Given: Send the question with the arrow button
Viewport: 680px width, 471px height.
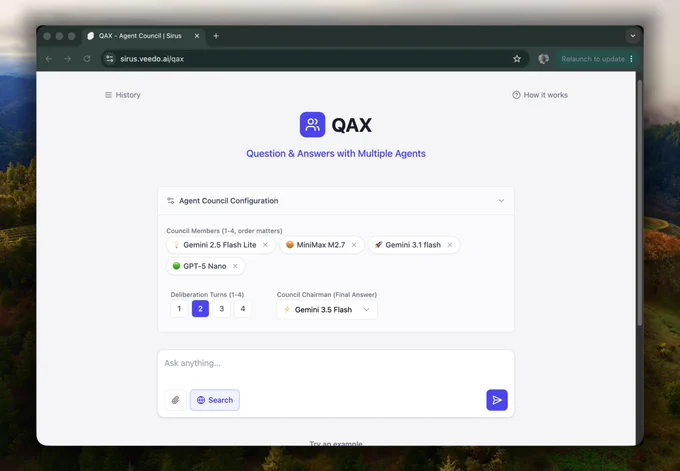Looking at the screenshot, I should 497,400.
